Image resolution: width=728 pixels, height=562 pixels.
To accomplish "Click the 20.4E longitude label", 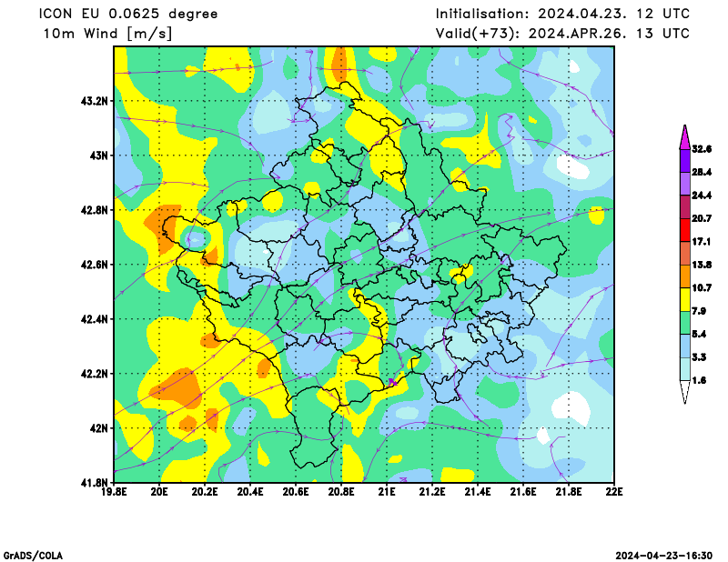I will point(250,492).
